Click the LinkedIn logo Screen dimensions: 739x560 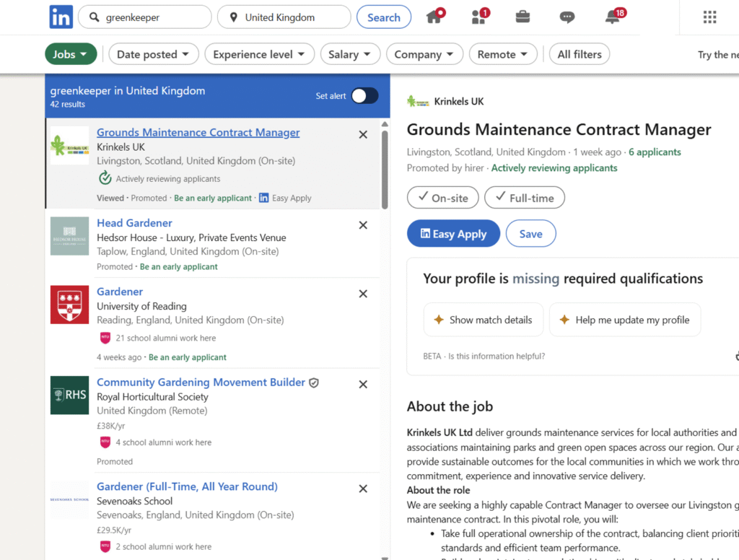(61, 17)
